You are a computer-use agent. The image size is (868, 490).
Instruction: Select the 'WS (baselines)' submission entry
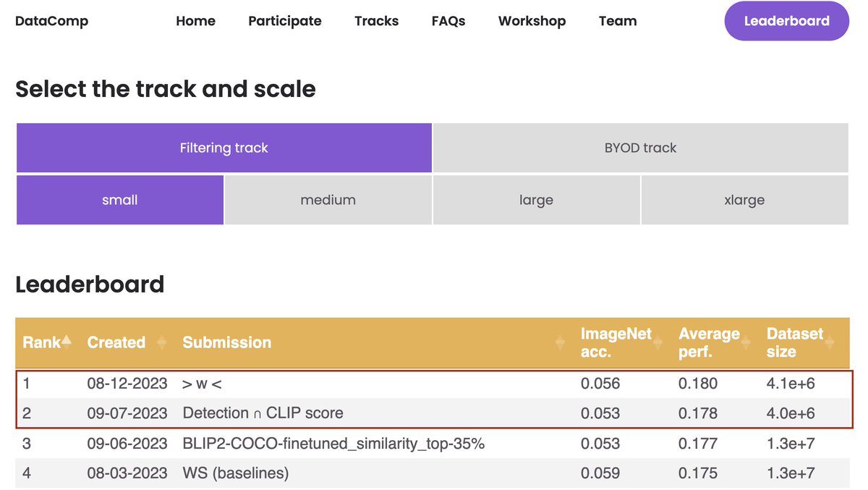236,473
